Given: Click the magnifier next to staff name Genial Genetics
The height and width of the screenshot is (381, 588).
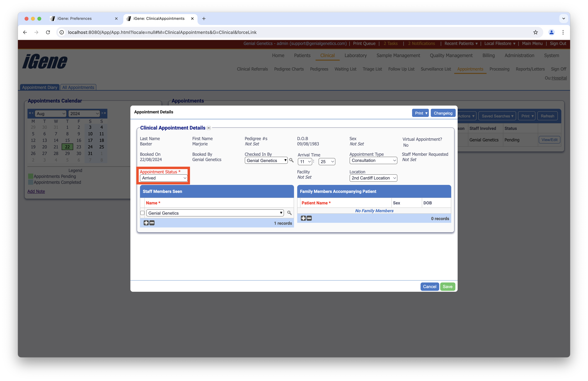Looking at the screenshot, I should pyautogui.click(x=289, y=213).
